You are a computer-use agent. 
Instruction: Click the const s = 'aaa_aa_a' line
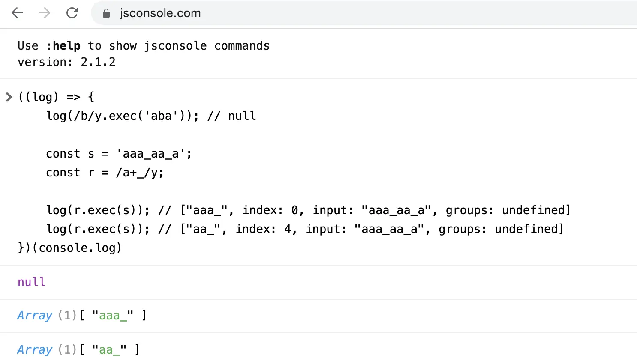119,154
